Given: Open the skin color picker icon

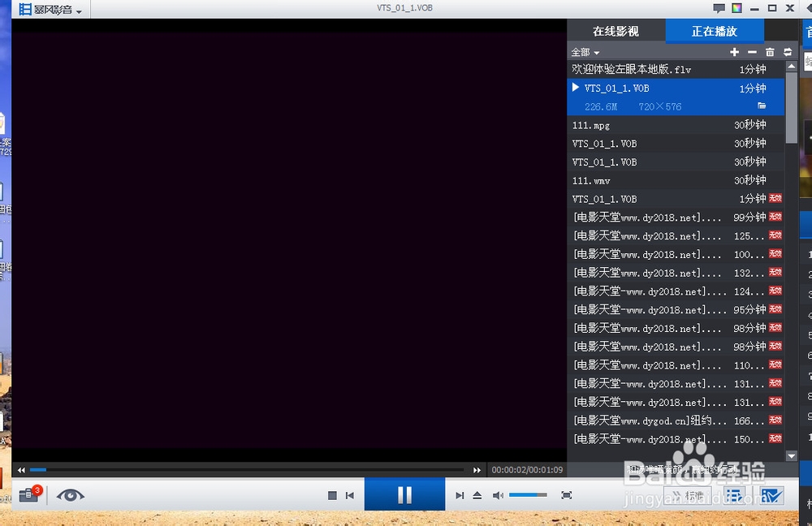Looking at the screenshot, I should click(x=737, y=8).
